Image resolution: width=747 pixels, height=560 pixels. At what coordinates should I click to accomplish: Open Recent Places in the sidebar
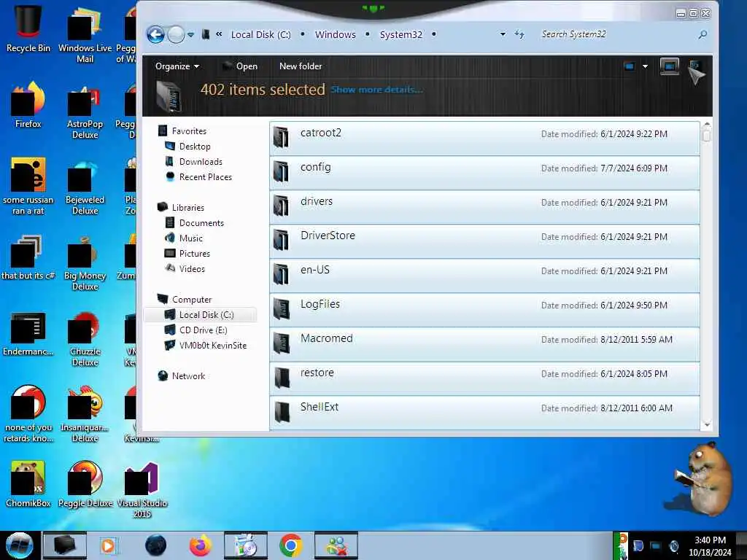coord(205,176)
